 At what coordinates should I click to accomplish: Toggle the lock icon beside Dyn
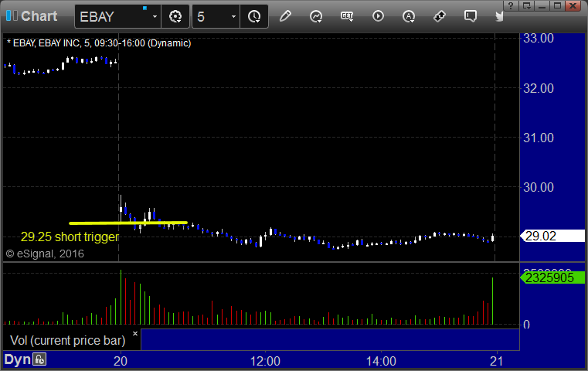39,359
